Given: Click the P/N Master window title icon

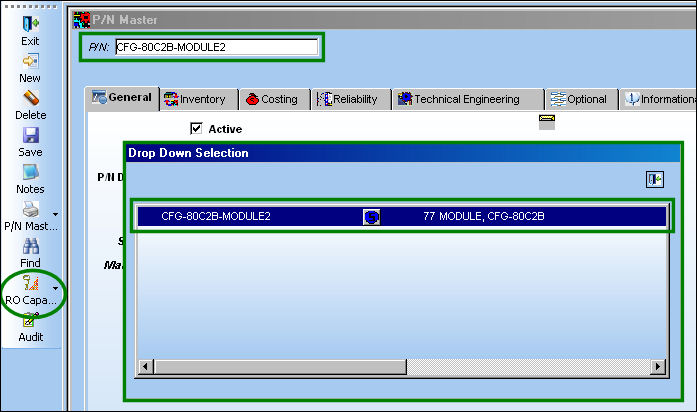Looking at the screenshot, I should [x=82, y=20].
